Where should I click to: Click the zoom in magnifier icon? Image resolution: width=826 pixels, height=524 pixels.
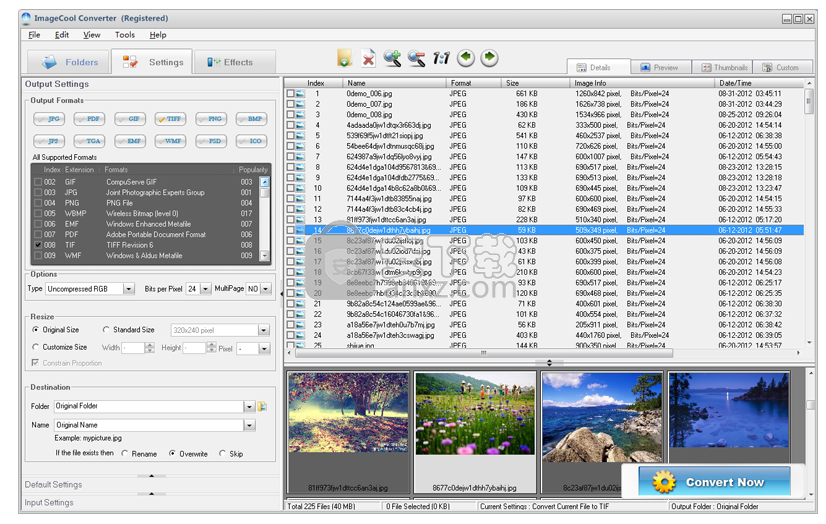(392, 58)
